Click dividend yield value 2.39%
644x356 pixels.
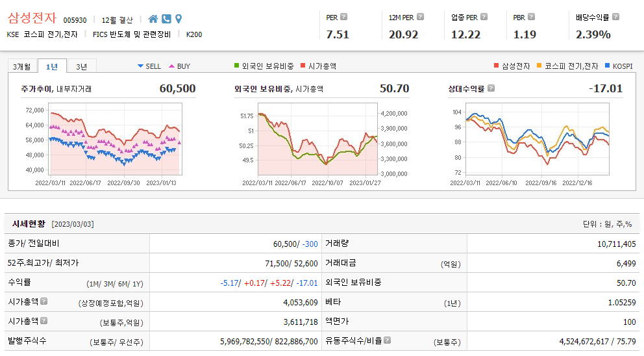point(593,34)
